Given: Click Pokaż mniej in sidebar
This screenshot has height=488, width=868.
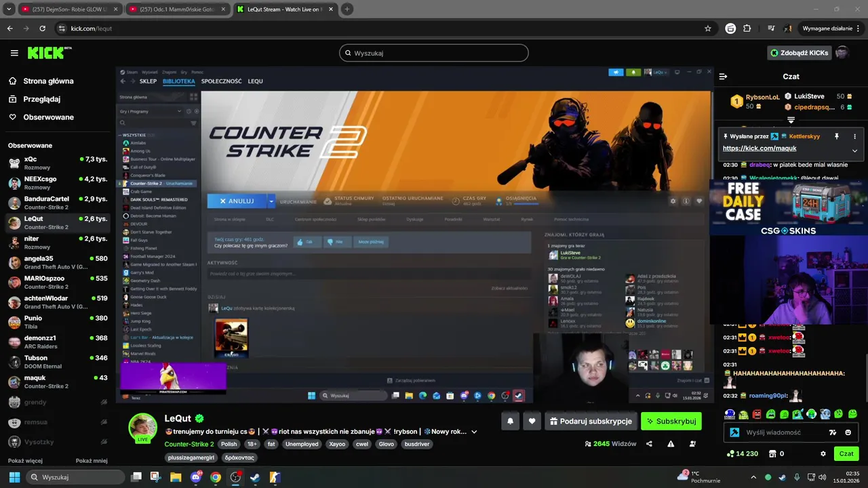Looking at the screenshot, I should tap(92, 461).
